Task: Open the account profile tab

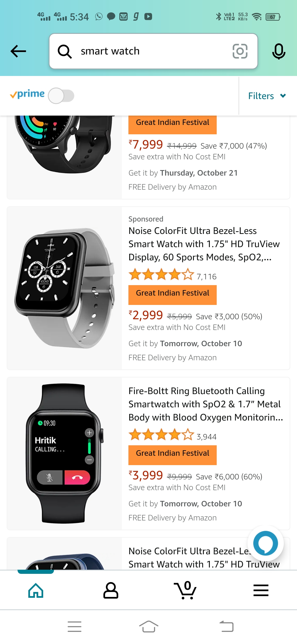Action: point(111,590)
